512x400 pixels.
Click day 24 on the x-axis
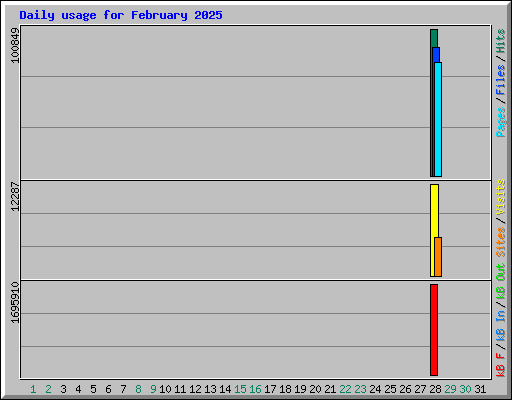[x=375, y=389]
